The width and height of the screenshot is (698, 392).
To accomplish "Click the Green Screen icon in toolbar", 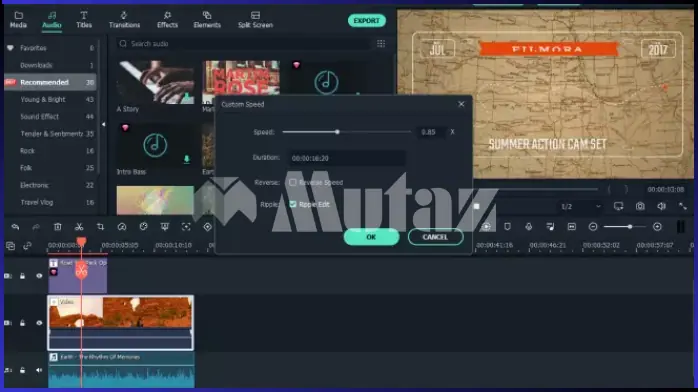I will (x=165, y=227).
